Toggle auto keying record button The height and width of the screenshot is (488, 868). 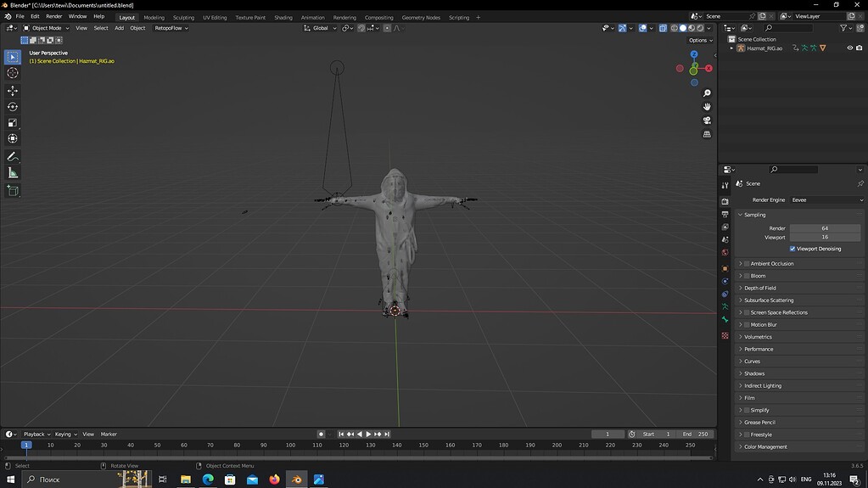point(321,435)
